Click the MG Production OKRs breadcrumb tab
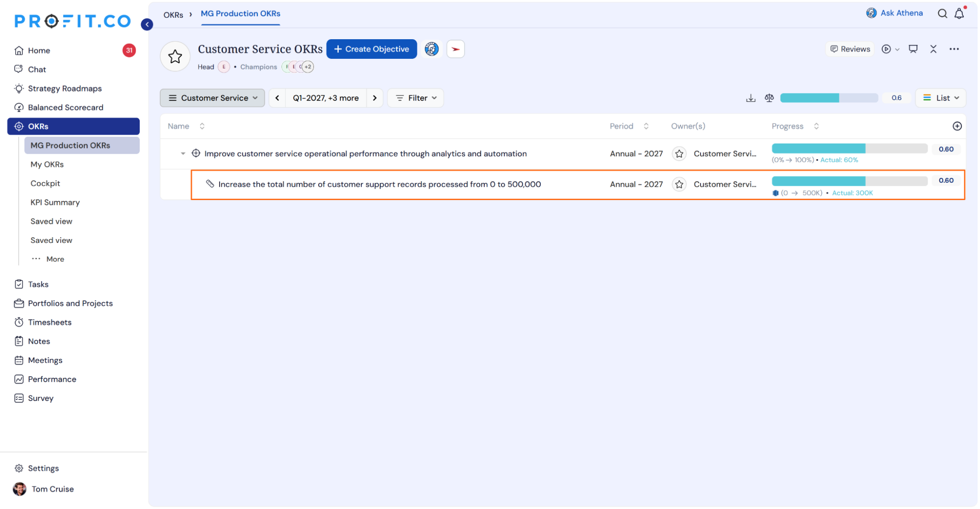 (x=240, y=14)
